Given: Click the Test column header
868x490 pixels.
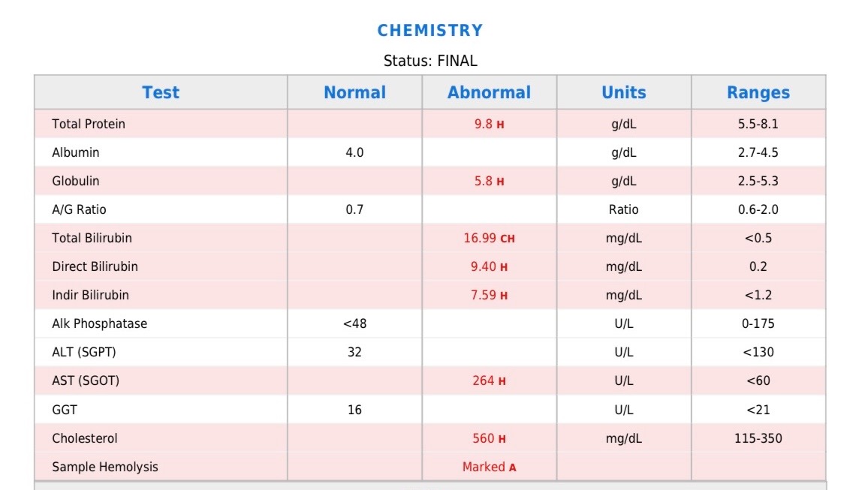Looking at the screenshot, I should [161, 92].
